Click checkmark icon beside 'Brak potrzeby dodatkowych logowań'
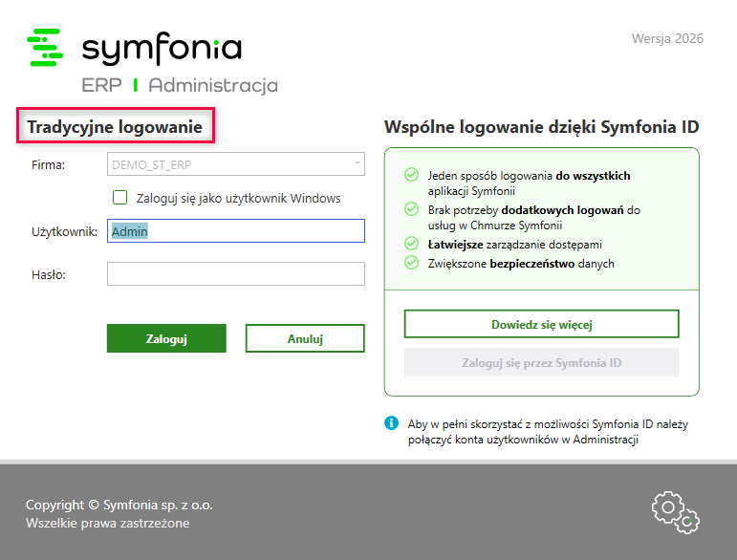 [411, 209]
